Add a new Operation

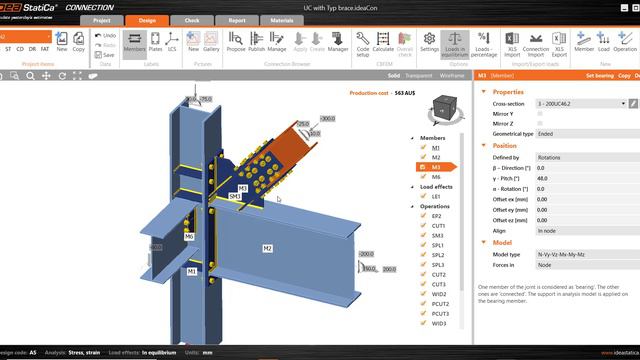point(624,42)
